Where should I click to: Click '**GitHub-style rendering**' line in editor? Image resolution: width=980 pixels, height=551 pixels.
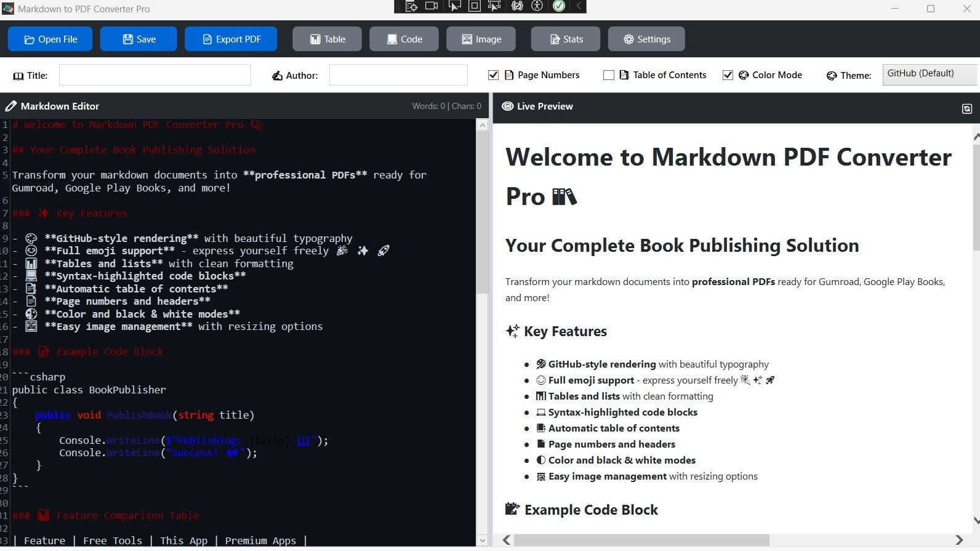pos(182,238)
